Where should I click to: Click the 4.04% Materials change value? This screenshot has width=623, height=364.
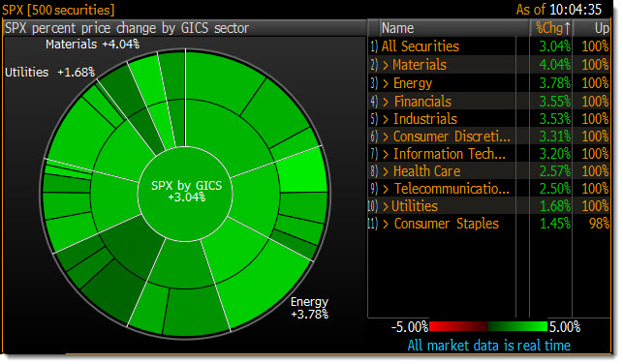pyautogui.click(x=554, y=65)
